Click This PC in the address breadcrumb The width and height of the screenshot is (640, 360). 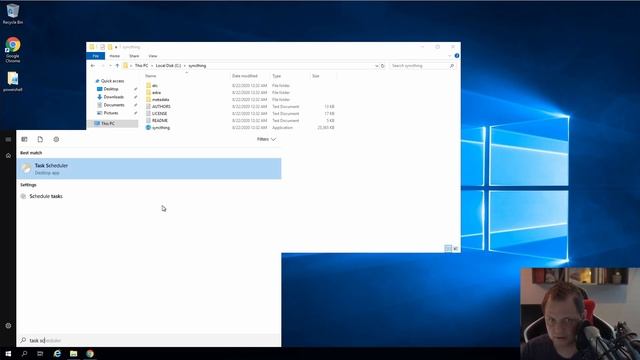click(141, 66)
